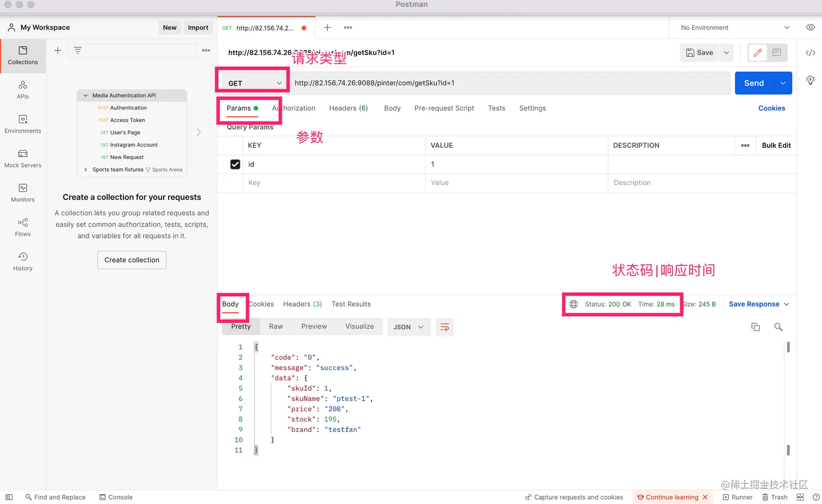Open the No Environment selector dropdown
Viewport: 822px width, 504px height.
(735, 28)
